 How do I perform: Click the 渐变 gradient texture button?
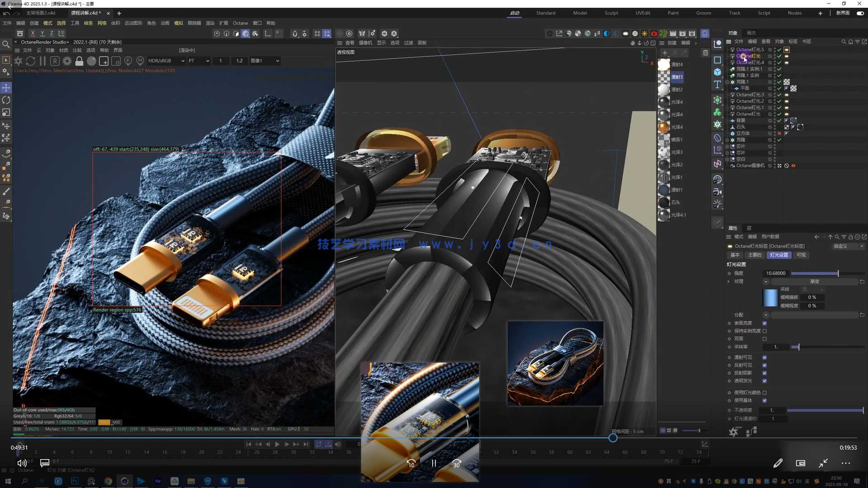[814, 282]
